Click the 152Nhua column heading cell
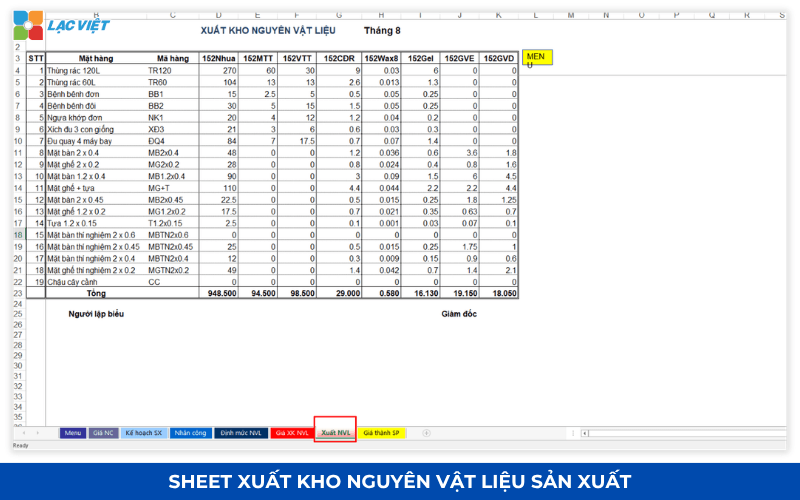The height and width of the screenshot is (500, 800). point(218,58)
